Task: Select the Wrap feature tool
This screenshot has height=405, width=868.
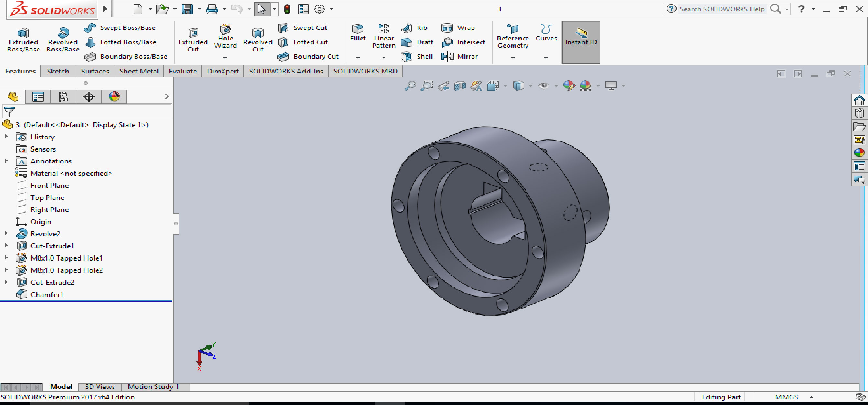Action: coord(458,28)
